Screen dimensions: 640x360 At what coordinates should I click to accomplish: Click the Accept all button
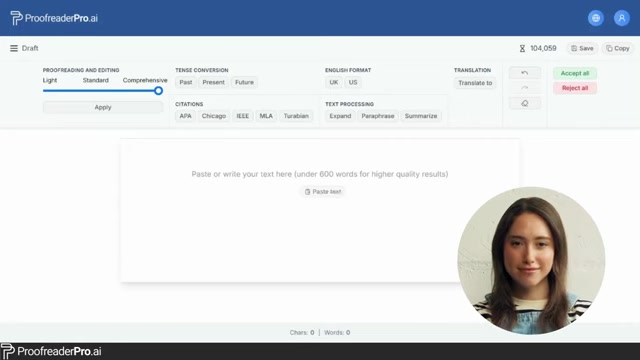[x=575, y=73]
